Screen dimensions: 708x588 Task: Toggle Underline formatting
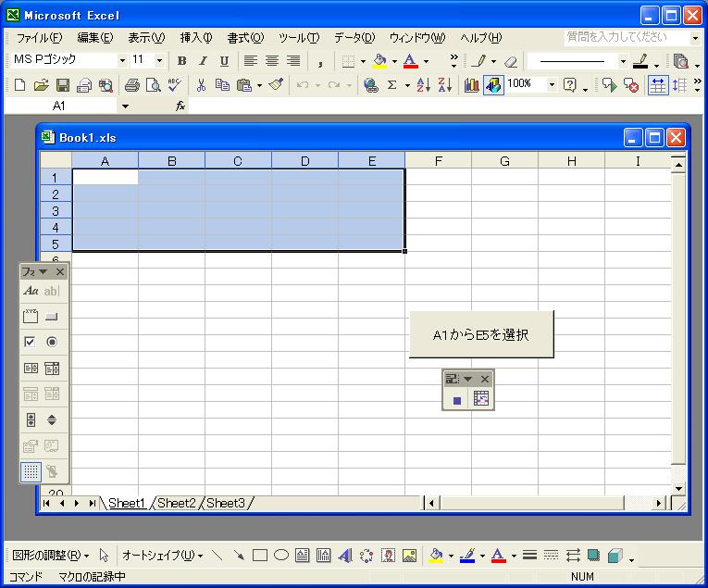224,60
